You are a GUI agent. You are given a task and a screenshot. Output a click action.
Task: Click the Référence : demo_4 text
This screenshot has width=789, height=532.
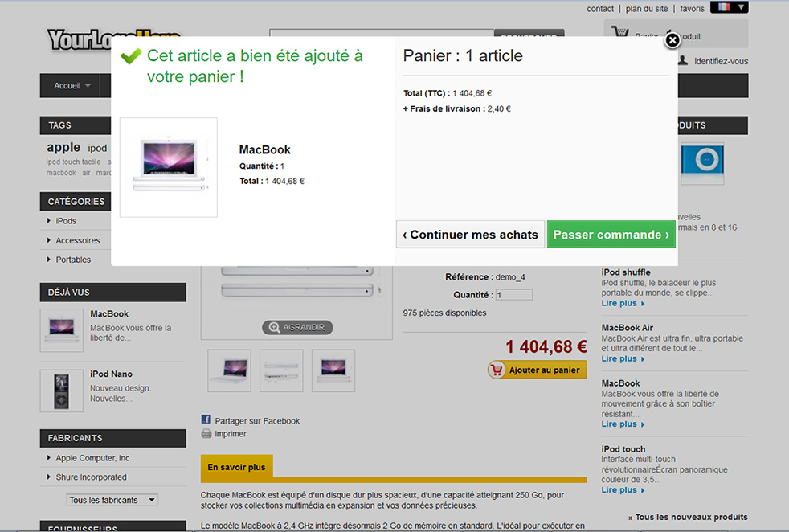coord(485,276)
